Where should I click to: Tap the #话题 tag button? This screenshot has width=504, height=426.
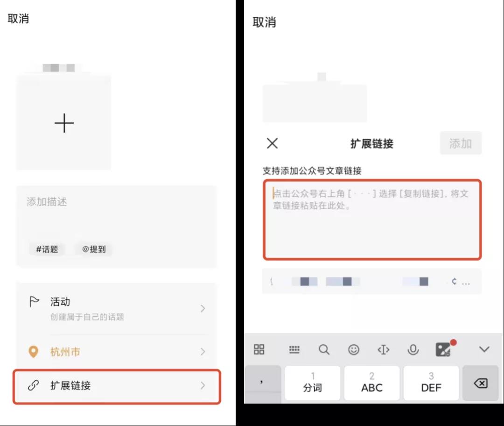(47, 249)
